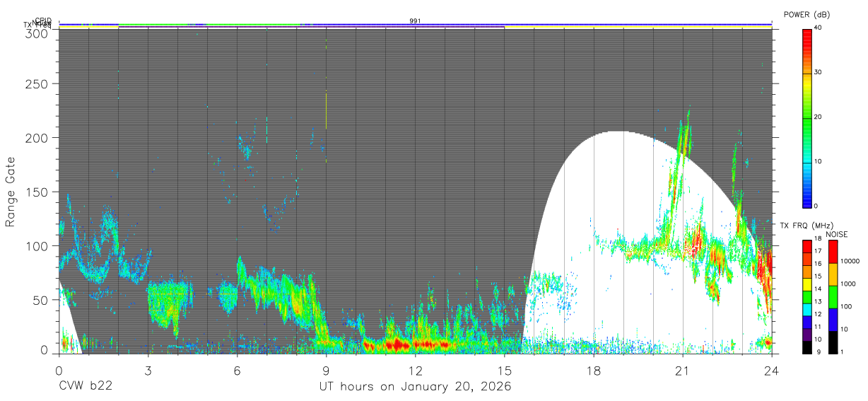
Task: Click the Range Gate y-axis title
Action: point(11,192)
